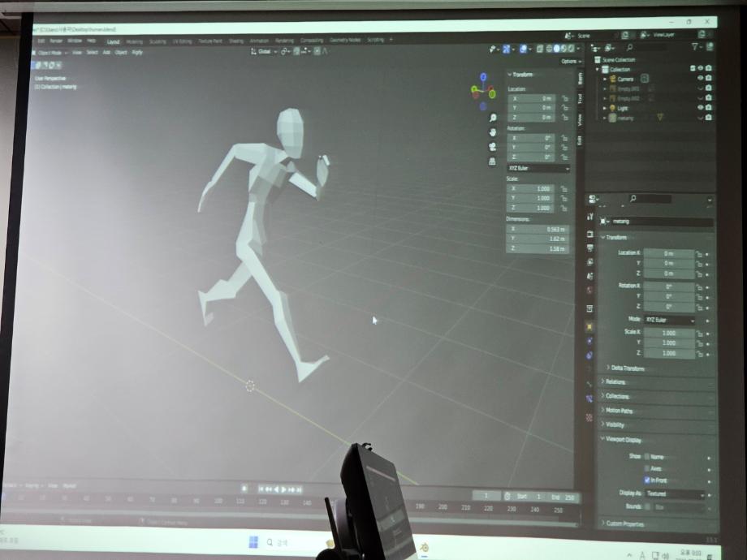Open the Windows Start menu
This screenshot has width=747, height=560.
tap(253, 542)
